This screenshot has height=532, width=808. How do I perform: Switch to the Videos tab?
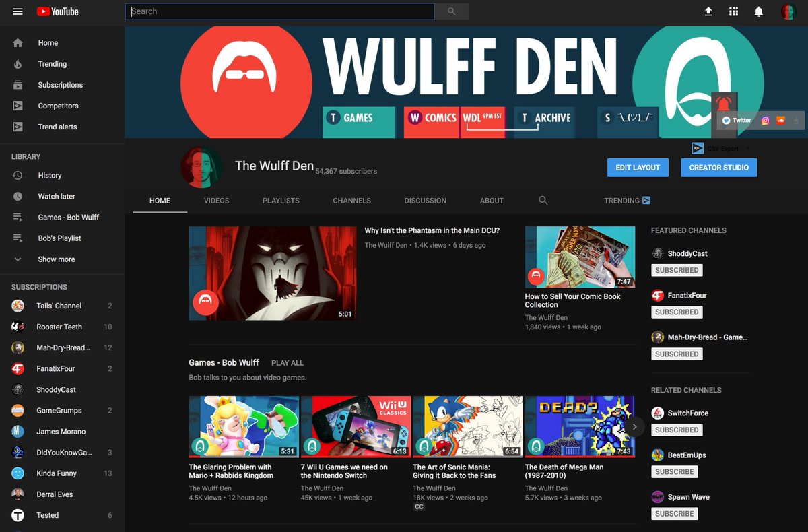pos(216,201)
